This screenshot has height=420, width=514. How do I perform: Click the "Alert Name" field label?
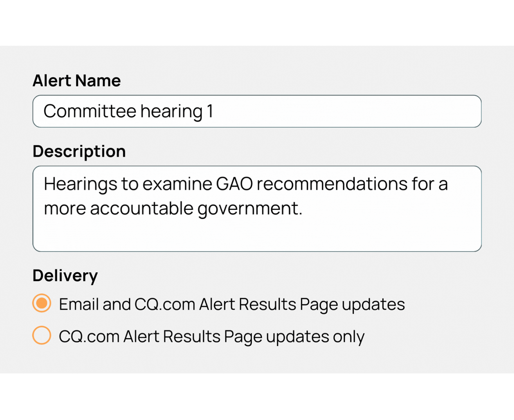coord(77,81)
